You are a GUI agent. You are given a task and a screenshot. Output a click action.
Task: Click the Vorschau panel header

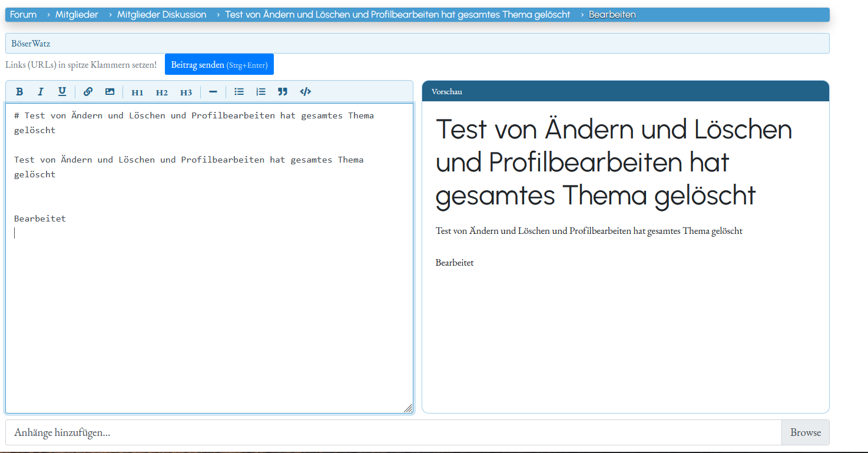(625, 91)
